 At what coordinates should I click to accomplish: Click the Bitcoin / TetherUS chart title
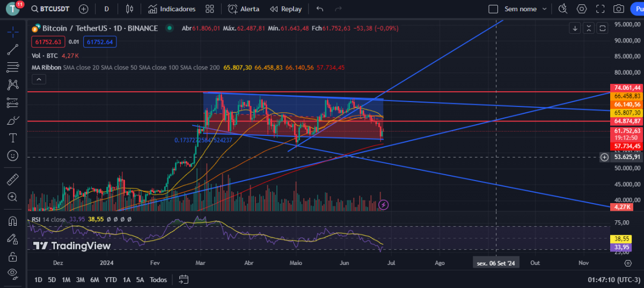[x=100, y=28]
